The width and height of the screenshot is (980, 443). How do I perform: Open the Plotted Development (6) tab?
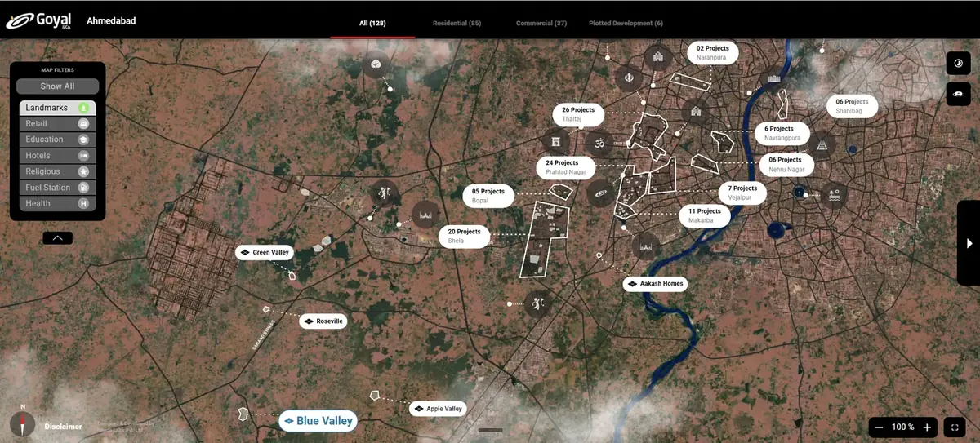click(626, 23)
